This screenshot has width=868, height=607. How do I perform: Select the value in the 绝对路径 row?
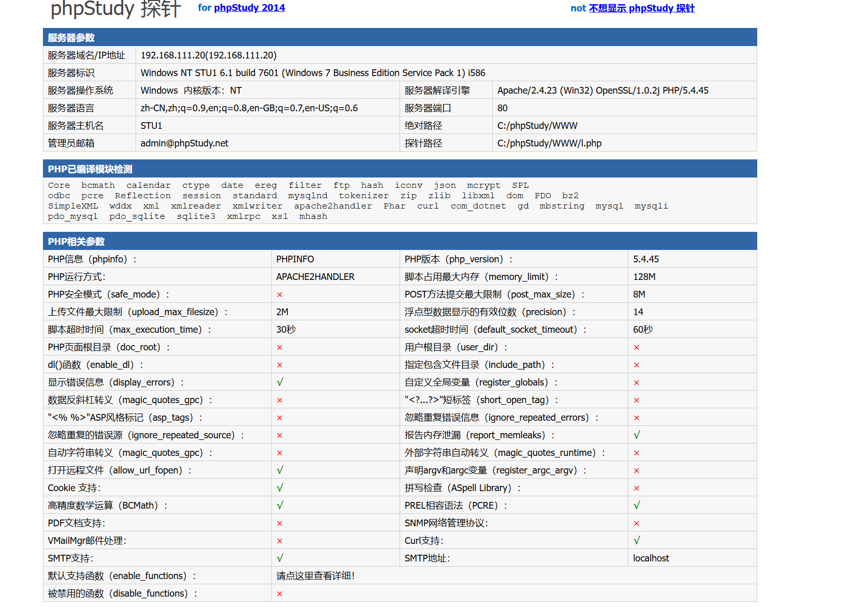[537, 126]
